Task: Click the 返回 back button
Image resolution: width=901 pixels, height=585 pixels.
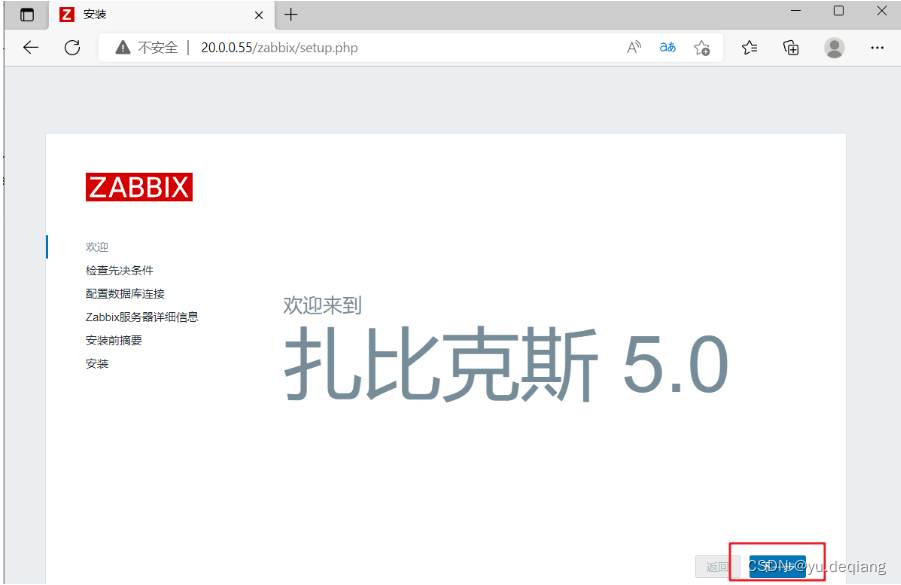Action: coord(717,567)
